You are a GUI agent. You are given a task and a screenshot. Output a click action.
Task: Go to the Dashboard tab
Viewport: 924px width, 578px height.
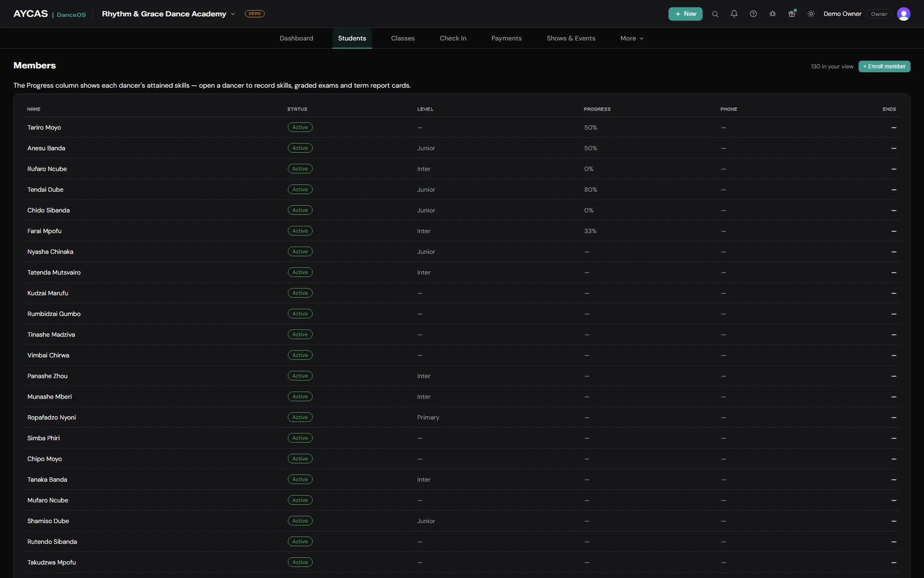pos(296,38)
